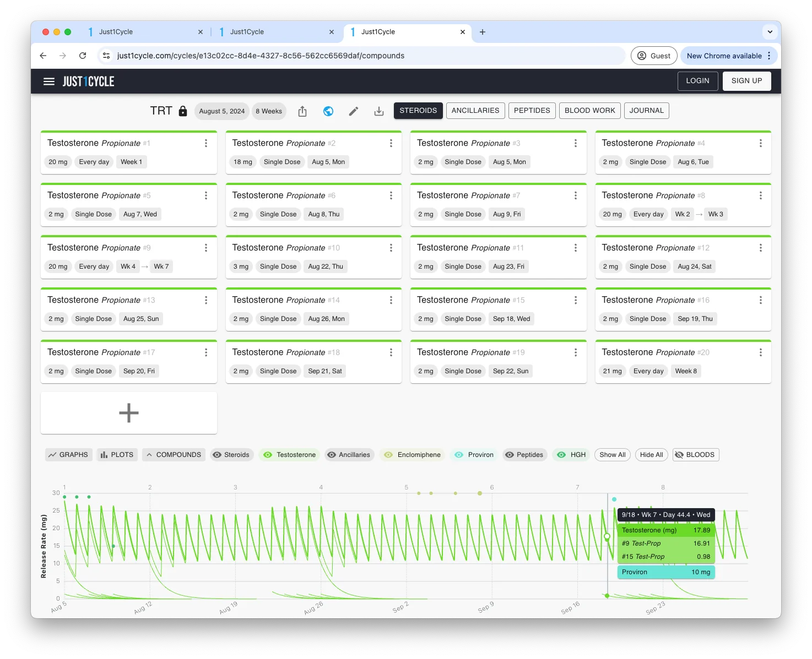Switch to the PEPTIDES tab
Viewport: 812px width, 659px height.
tap(532, 111)
